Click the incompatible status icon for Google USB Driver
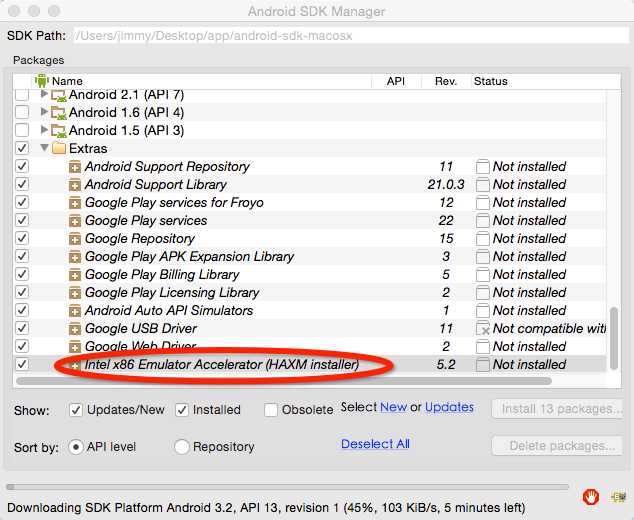Image resolution: width=634 pixels, height=520 pixels. coord(483,329)
